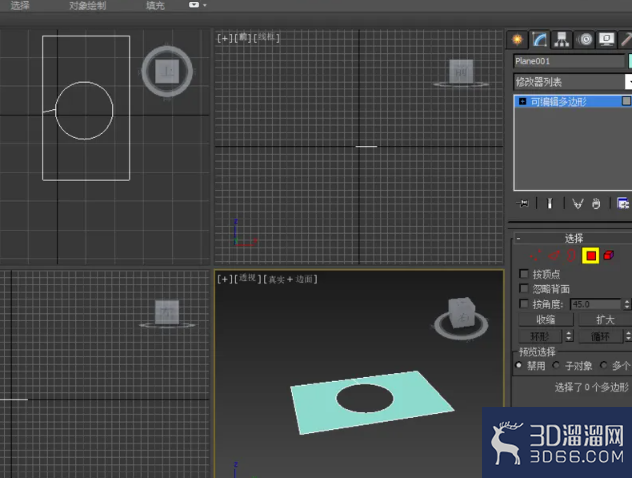
Task: Select Vertex sub-object level
Action: [536, 256]
